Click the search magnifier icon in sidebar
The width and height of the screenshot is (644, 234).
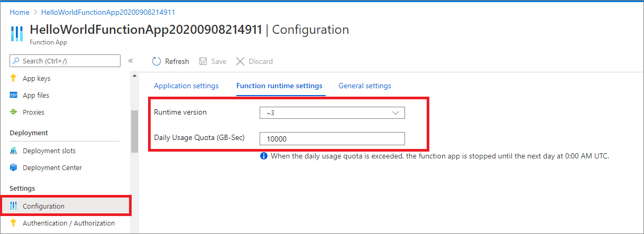pos(16,61)
